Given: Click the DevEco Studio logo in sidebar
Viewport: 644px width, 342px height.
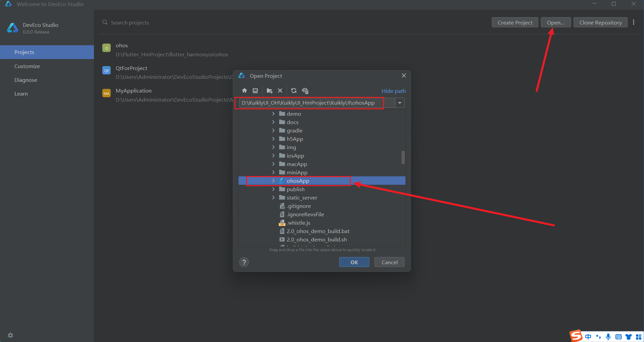Looking at the screenshot, I should point(13,28).
